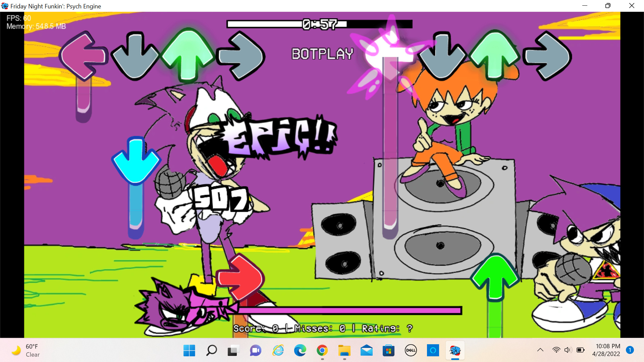The width and height of the screenshot is (644, 362).
Task: Click the red right arrow note
Action: (x=240, y=277)
